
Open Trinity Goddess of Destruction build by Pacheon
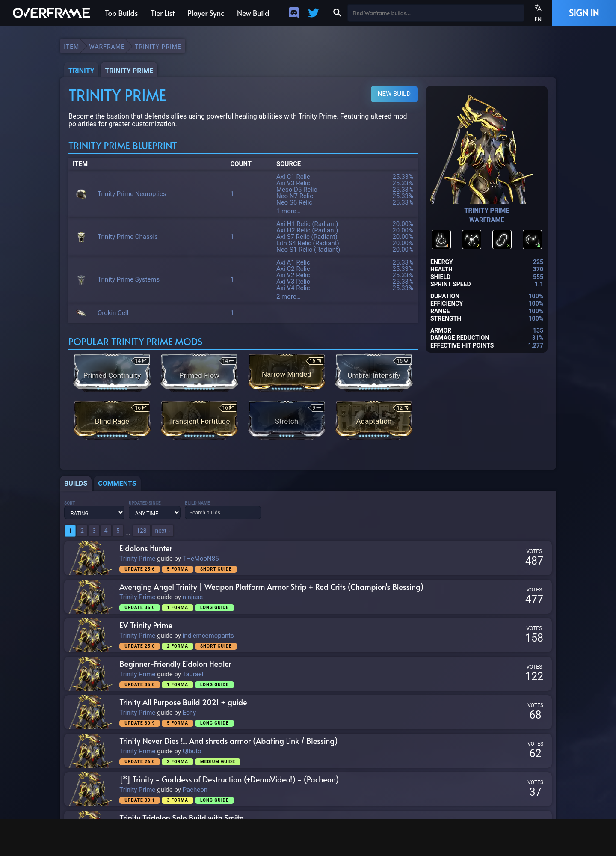(229, 780)
